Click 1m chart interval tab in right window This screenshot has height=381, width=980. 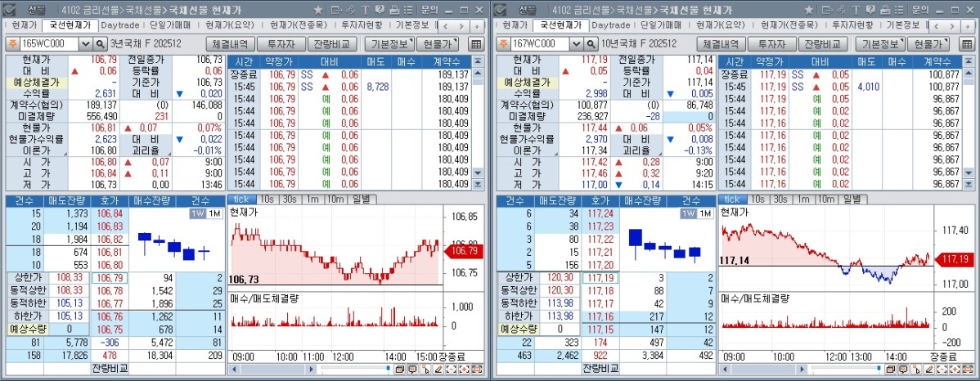coord(804,199)
